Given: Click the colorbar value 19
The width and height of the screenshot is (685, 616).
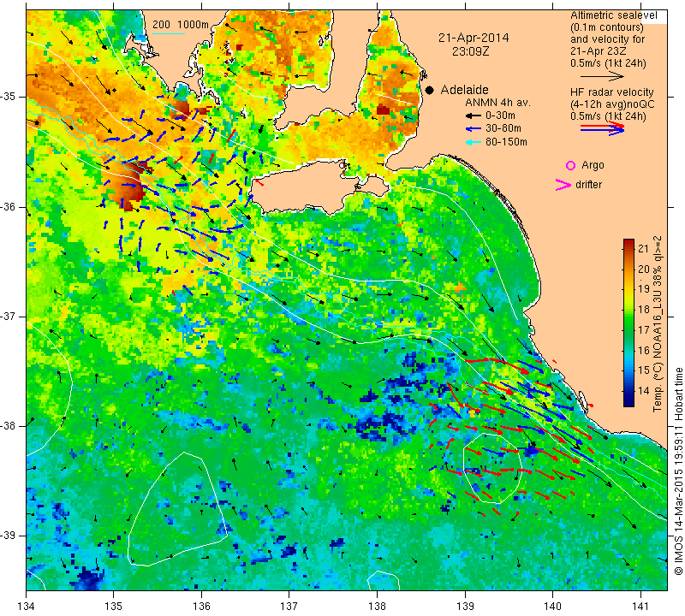Looking at the screenshot, I should point(644,289).
